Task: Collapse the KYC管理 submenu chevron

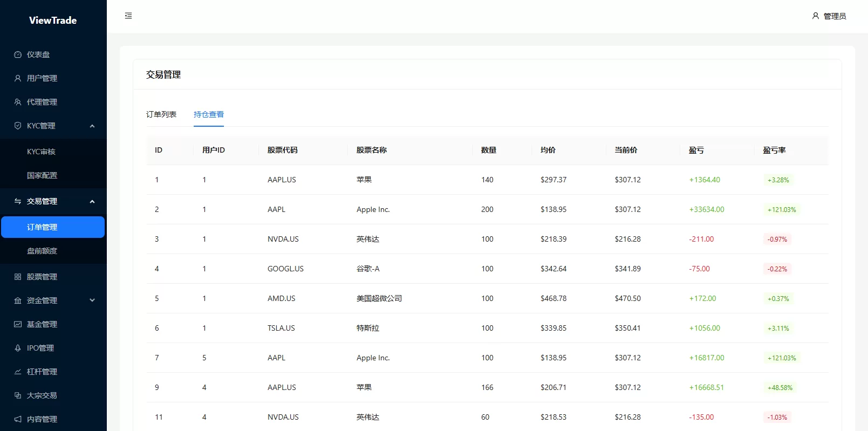Action: pos(92,126)
